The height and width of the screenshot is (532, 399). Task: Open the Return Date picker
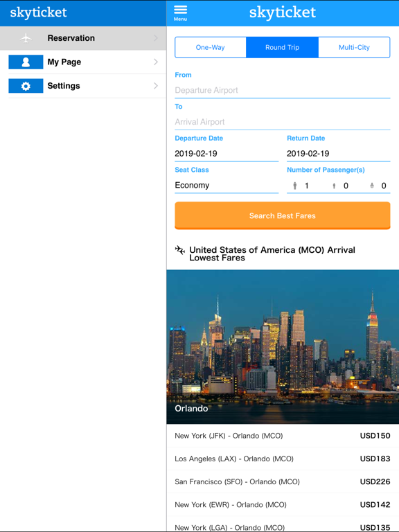click(x=338, y=154)
